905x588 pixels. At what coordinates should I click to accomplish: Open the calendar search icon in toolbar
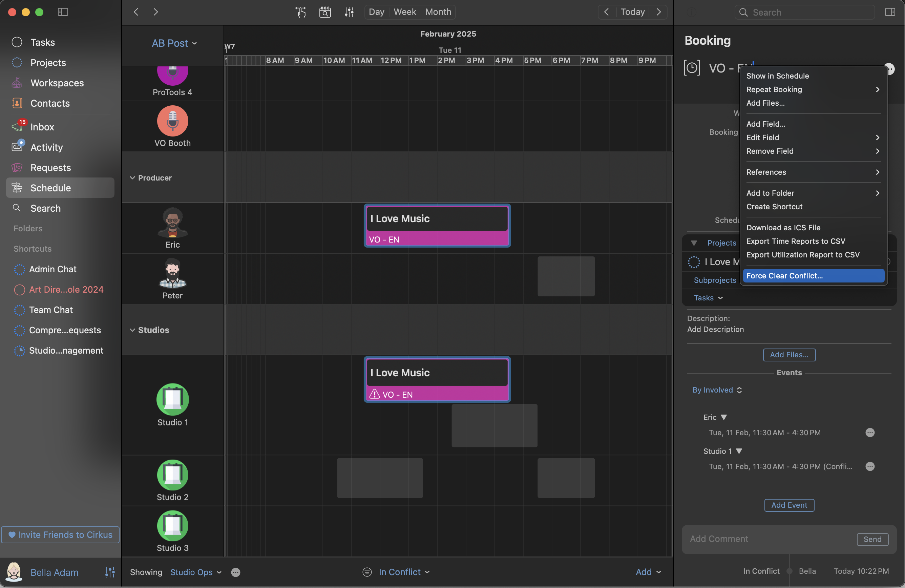pyautogui.click(x=325, y=12)
